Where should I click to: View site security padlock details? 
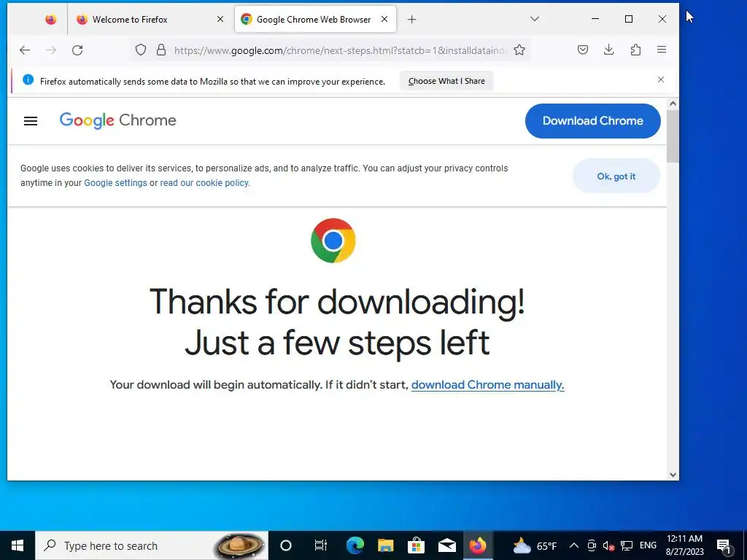pos(161,50)
